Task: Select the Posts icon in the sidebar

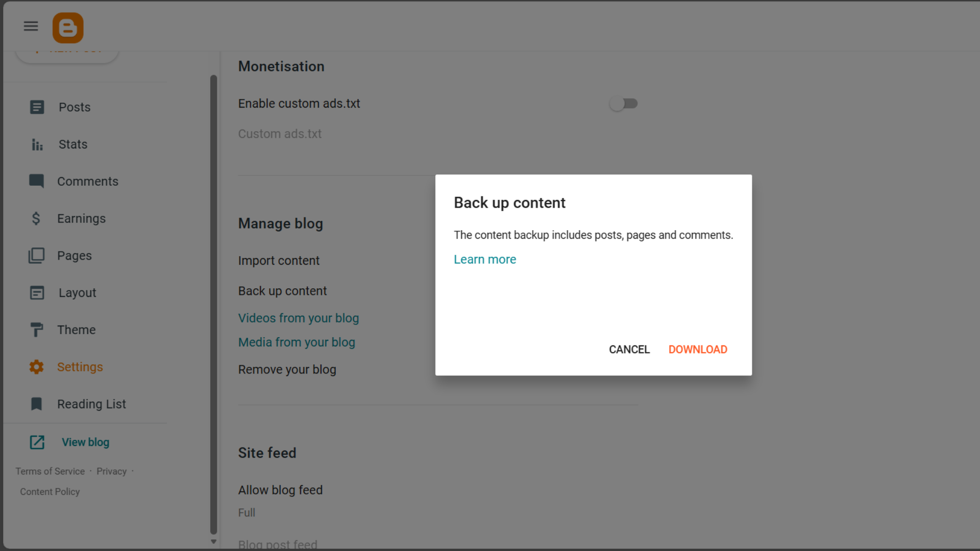Action: (37, 107)
